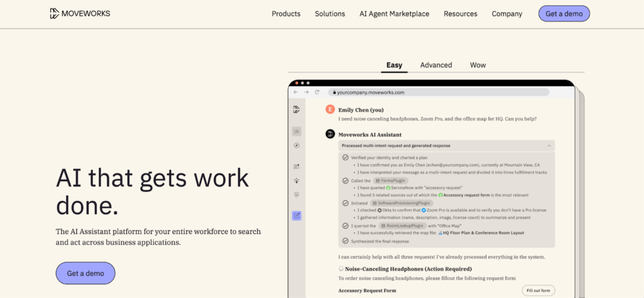Click the Noise-Canceling Headphones (Action Required) heading
The width and height of the screenshot is (644, 298).
(x=408, y=269)
